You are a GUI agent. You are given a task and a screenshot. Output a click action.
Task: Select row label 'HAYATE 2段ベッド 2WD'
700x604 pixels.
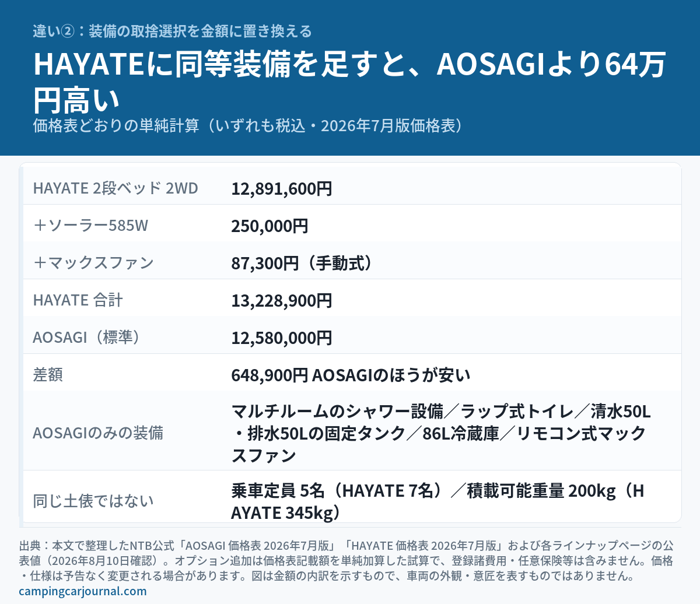(x=116, y=188)
